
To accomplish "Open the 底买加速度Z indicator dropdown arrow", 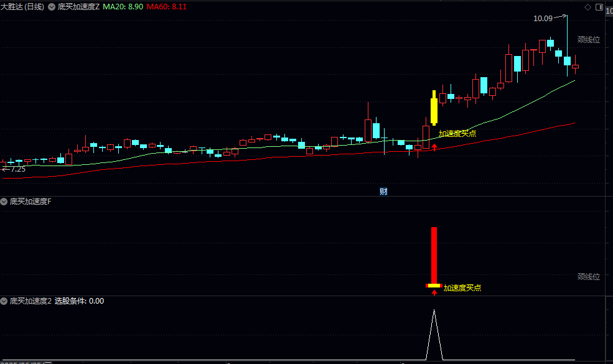I will pos(52,7).
